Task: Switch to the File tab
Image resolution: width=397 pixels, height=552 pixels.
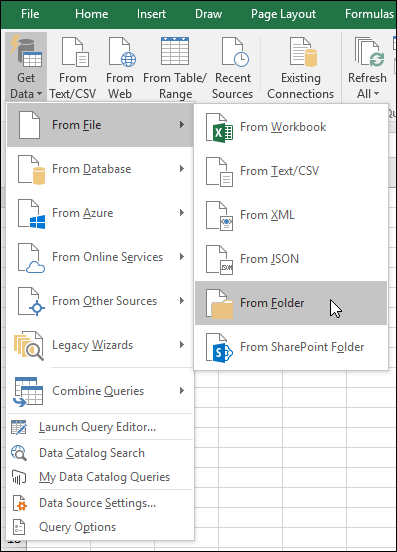Action: 30,14
